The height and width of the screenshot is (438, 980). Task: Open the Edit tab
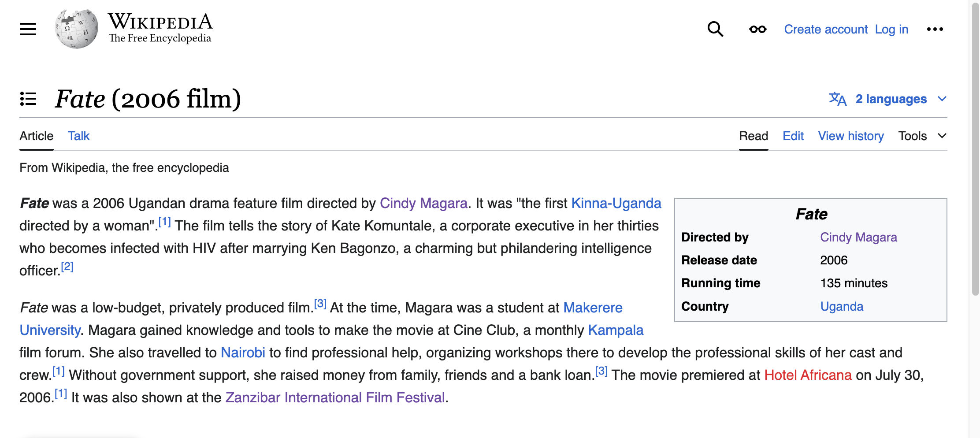(793, 136)
